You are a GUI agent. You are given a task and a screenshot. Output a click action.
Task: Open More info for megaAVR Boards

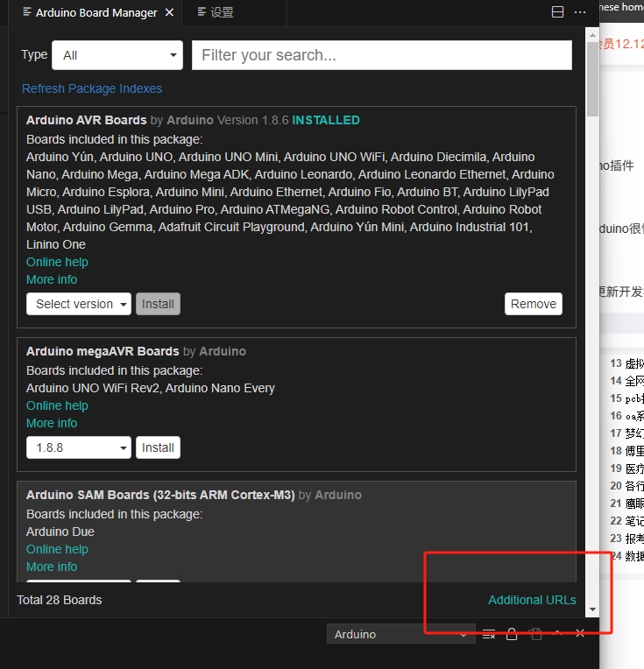click(x=52, y=423)
